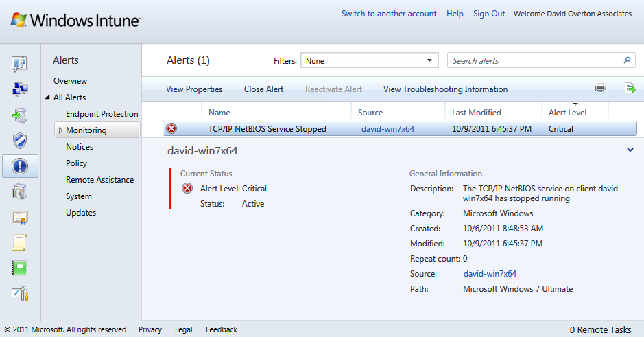
Task: Click the Critical alert level cell
Action: [560, 129]
